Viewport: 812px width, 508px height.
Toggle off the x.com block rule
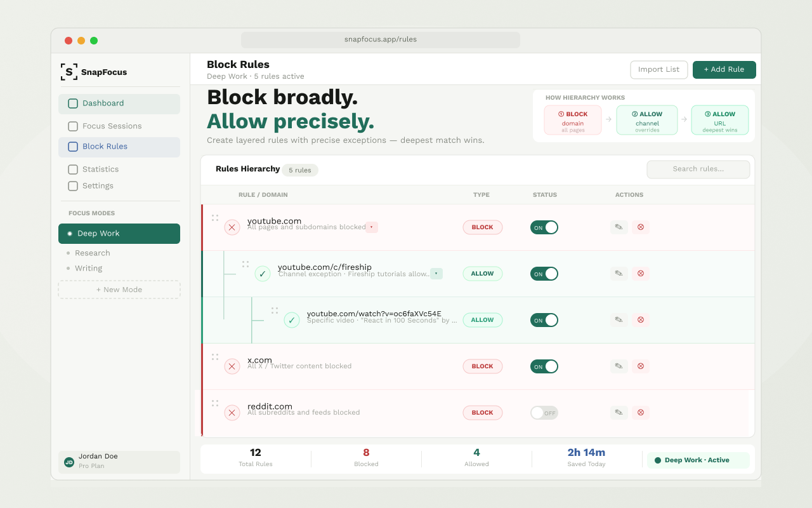(x=544, y=366)
